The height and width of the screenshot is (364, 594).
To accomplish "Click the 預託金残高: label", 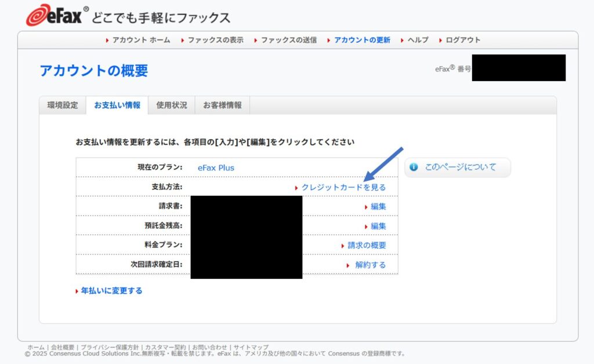I will click(163, 225).
